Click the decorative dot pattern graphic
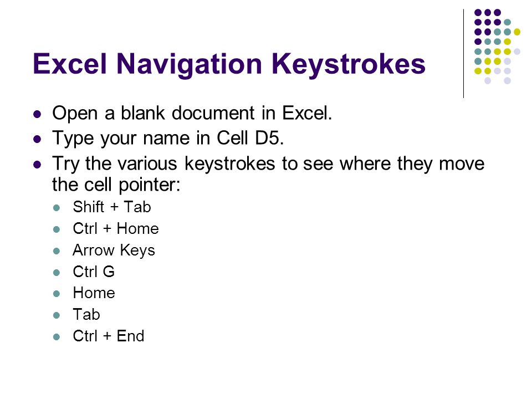532x399 pixels. coord(497,47)
